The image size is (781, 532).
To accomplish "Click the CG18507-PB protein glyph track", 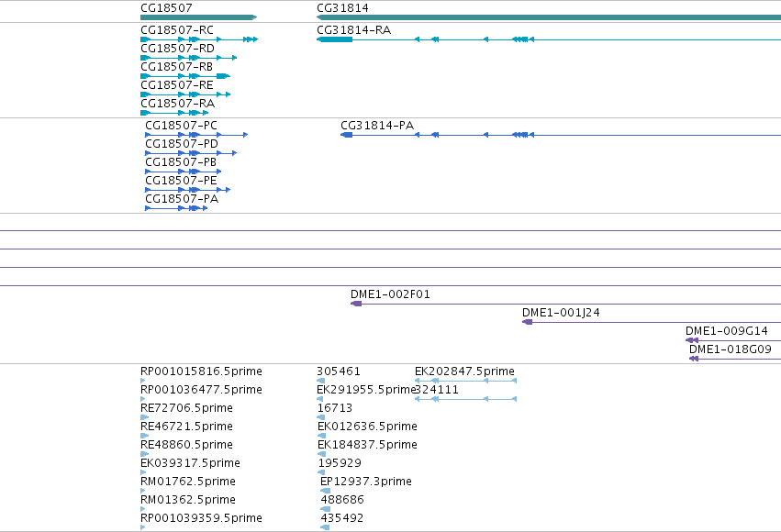I will click(x=183, y=172).
